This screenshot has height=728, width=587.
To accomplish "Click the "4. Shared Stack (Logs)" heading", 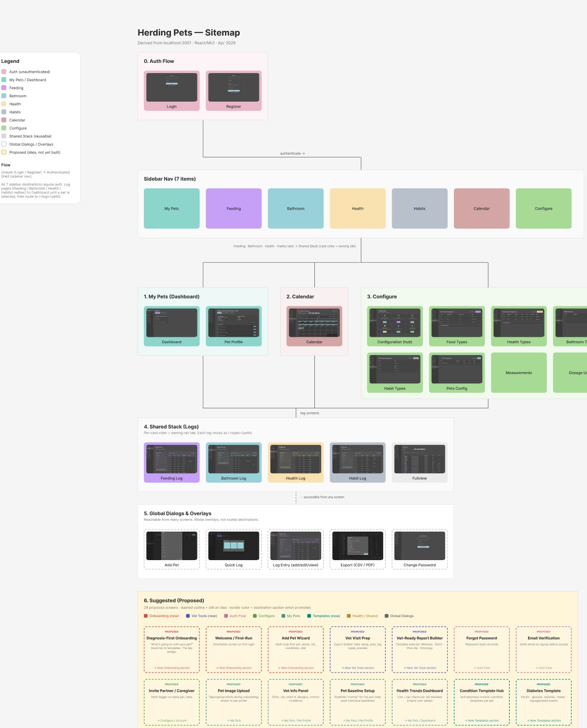I will pyautogui.click(x=171, y=427).
